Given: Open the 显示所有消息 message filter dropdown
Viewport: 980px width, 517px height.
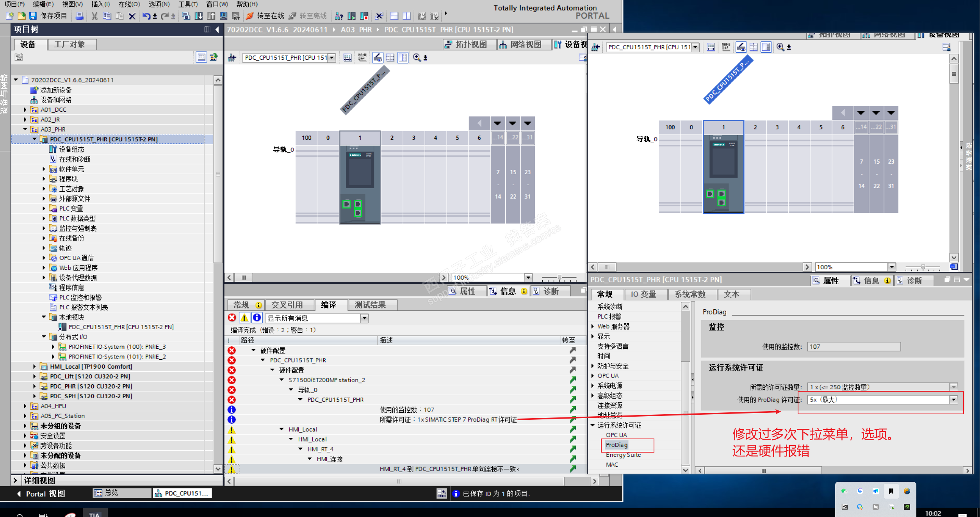Looking at the screenshot, I should [x=364, y=318].
